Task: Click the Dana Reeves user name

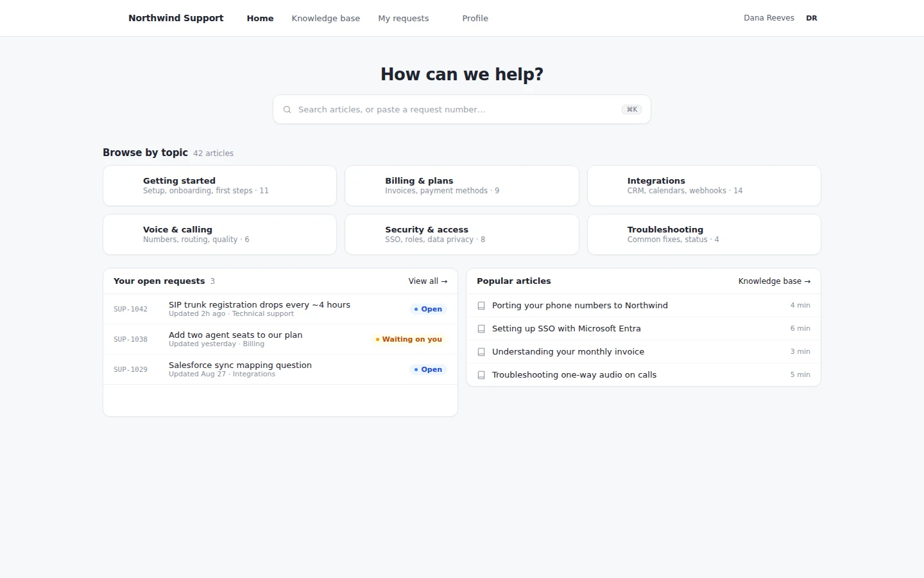Action: coord(769,18)
